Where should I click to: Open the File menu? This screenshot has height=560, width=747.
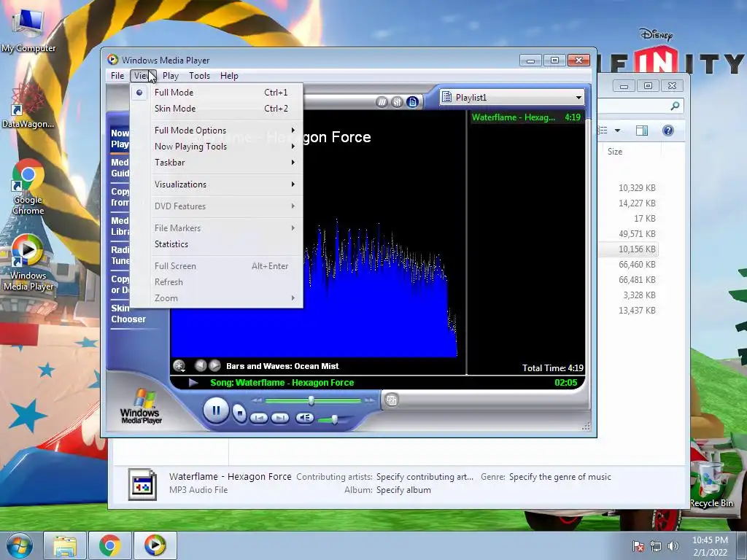[x=117, y=76]
